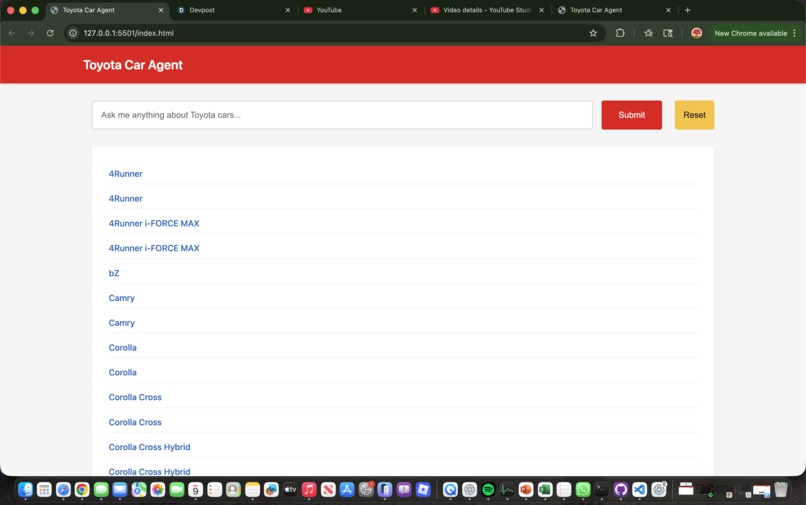Open the Trash in the dock

point(781,490)
